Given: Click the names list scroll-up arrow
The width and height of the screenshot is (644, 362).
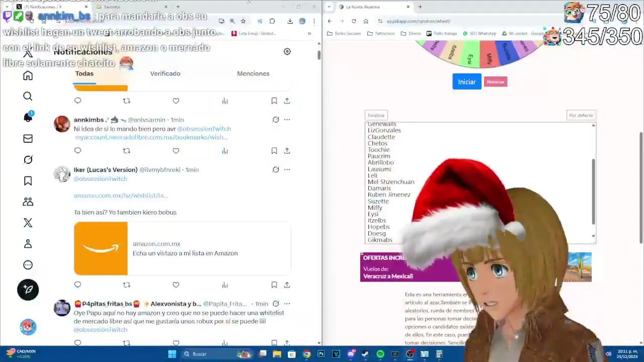Looking at the screenshot, I should click(x=593, y=125).
